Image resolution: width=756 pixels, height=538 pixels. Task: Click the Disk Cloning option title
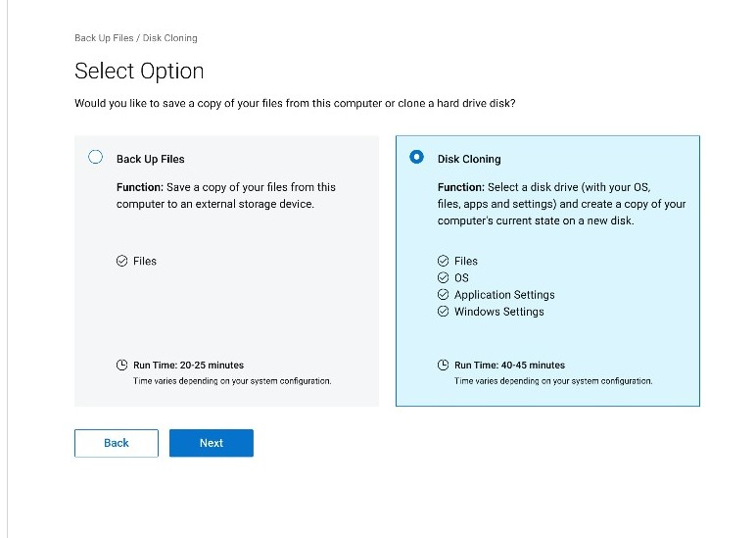point(469,159)
